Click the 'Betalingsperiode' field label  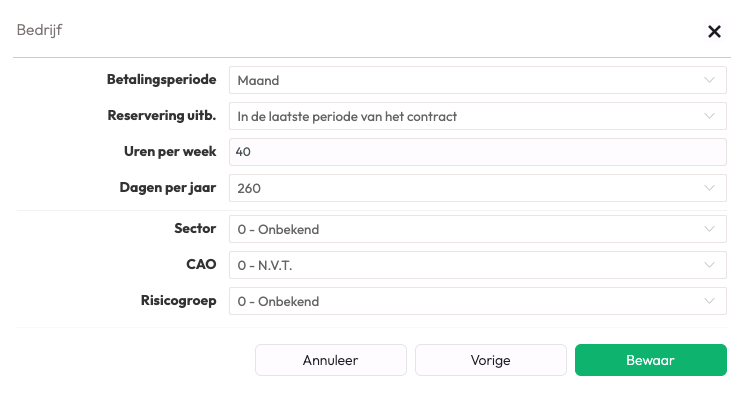(161, 79)
